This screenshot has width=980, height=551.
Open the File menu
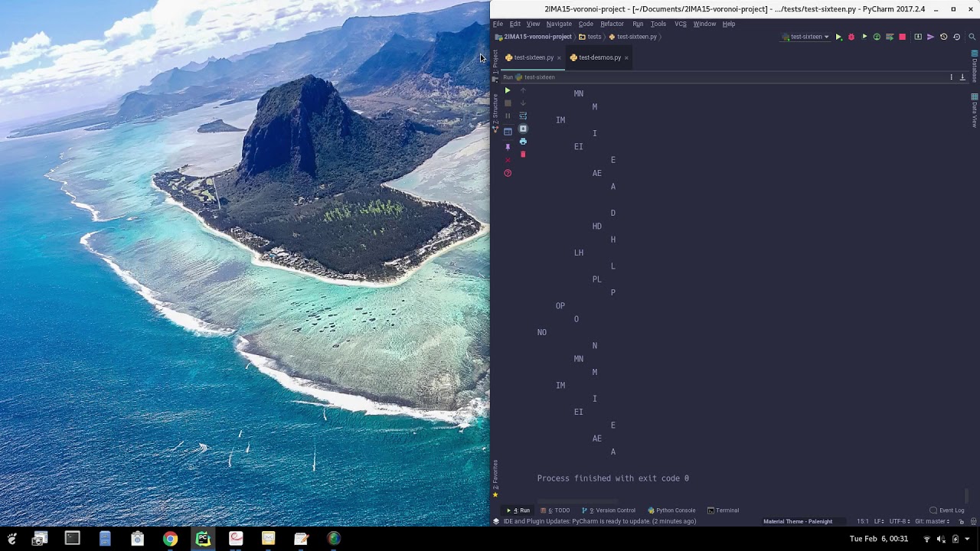coord(498,24)
